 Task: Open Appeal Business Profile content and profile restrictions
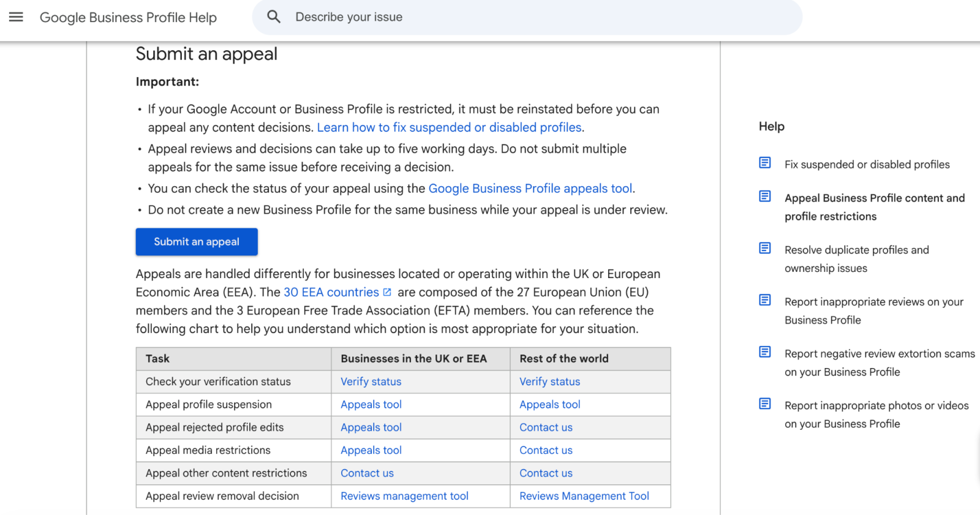(875, 207)
